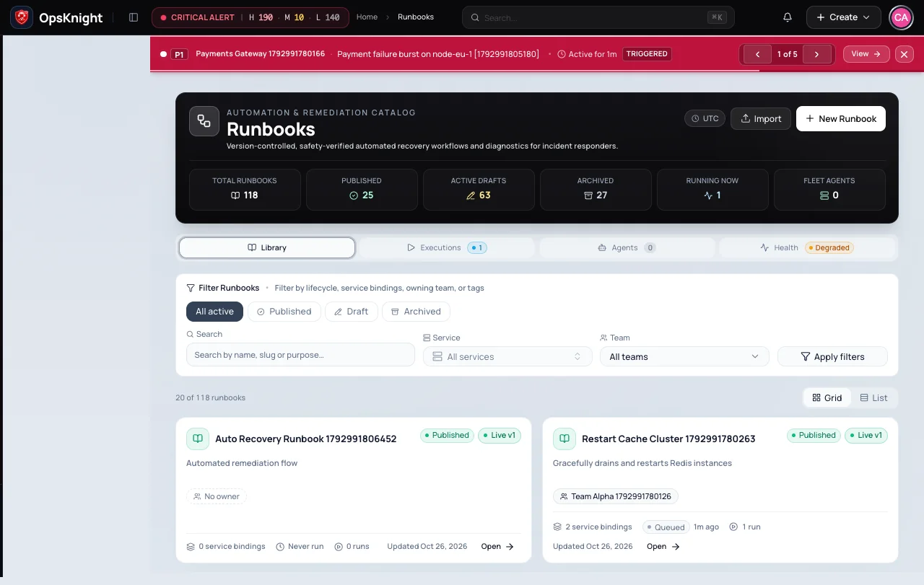Click the Archived stat card

coord(596,189)
